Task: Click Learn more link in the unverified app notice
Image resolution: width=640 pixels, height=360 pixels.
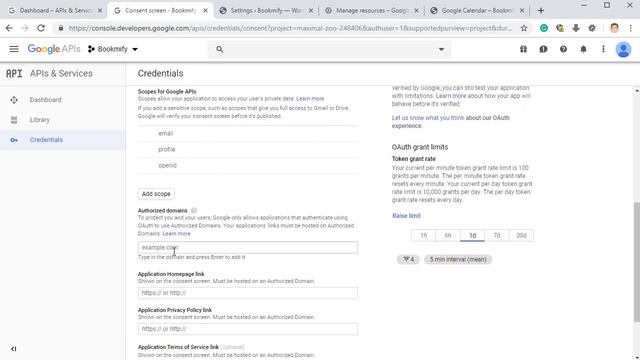Action: tap(451, 96)
